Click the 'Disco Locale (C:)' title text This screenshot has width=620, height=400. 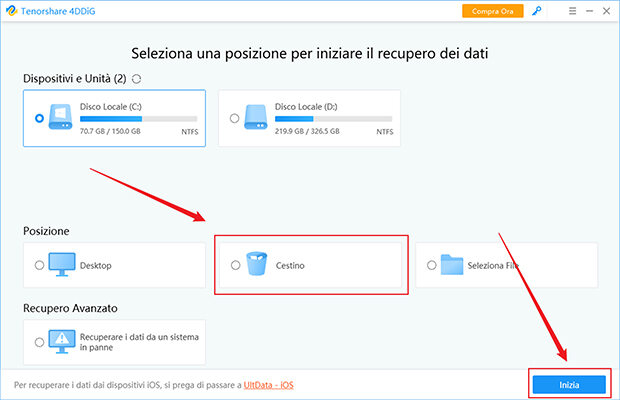point(111,107)
